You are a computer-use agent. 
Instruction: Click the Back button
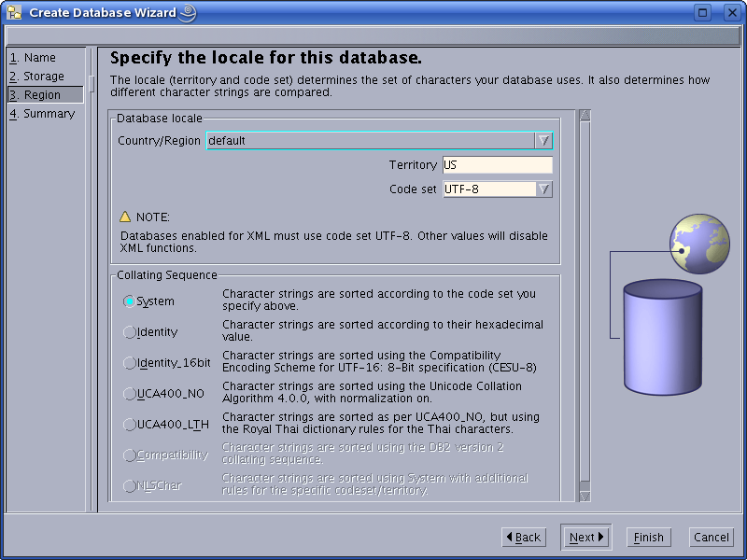point(524,538)
